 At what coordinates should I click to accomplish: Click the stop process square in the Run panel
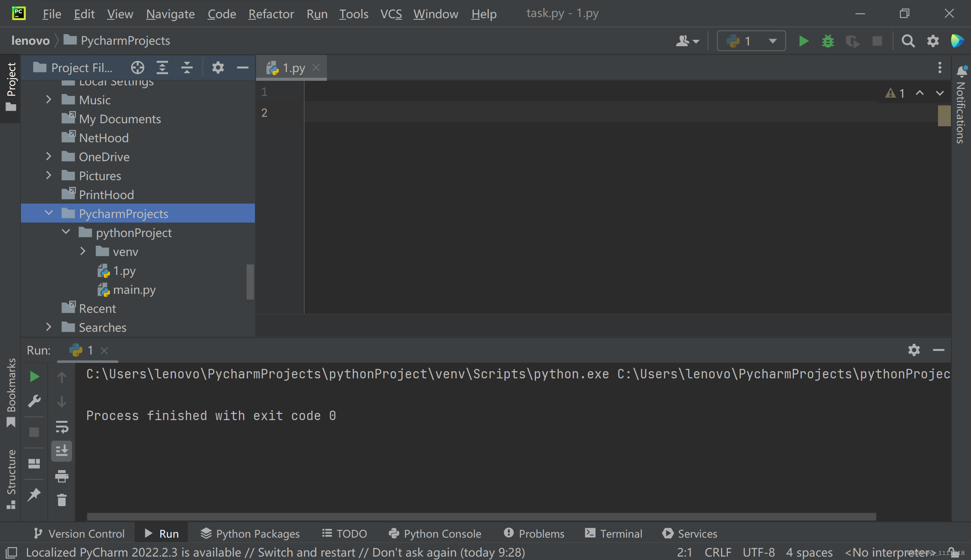(34, 432)
